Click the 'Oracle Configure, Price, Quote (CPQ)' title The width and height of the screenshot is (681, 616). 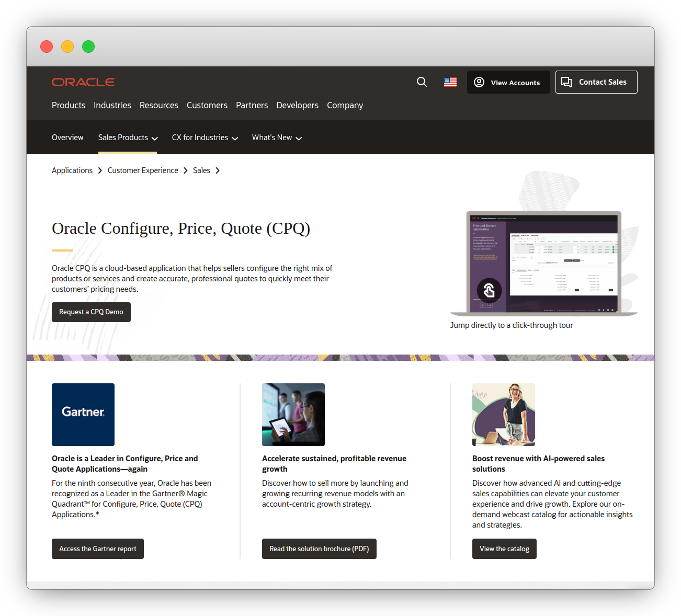pos(181,229)
